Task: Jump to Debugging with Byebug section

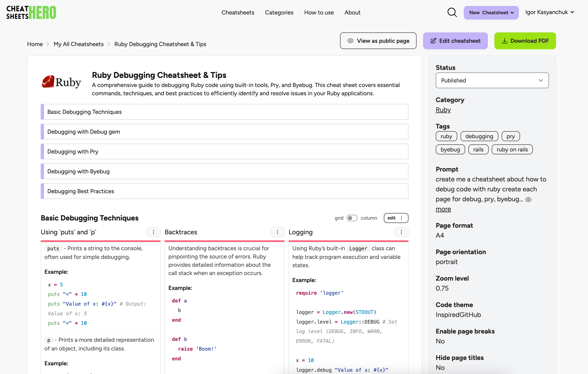Action: pyautogui.click(x=224, y=171)
